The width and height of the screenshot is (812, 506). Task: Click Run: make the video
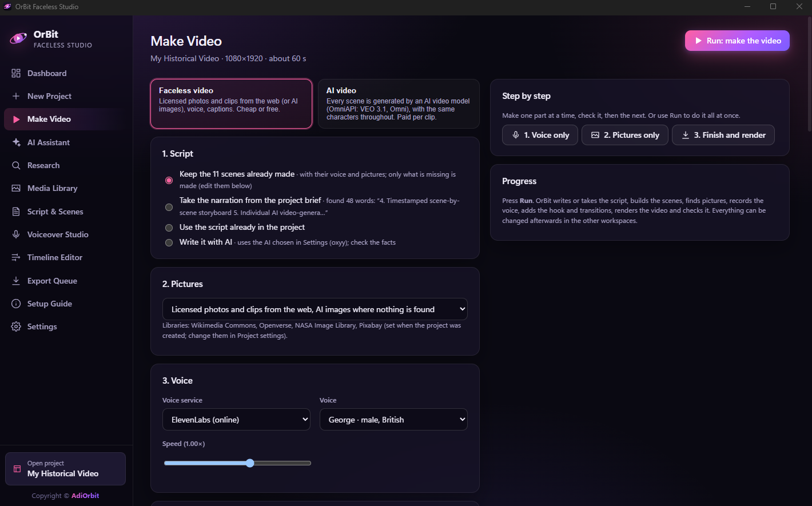point(737,41)
